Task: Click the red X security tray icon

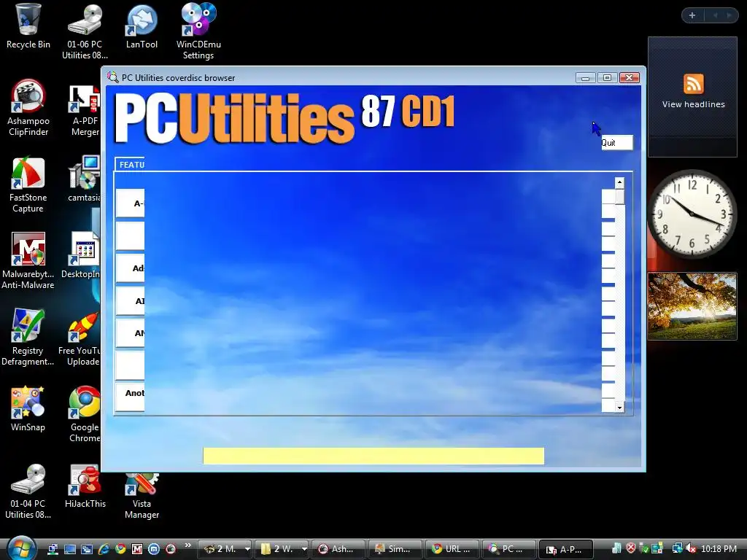Action: pyautogui.click(x=630, y=548)
